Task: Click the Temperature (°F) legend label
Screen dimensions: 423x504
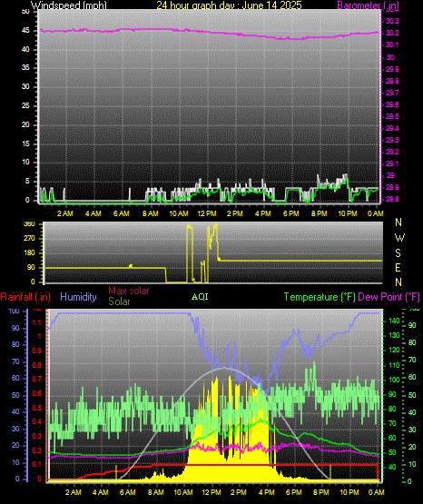Action: pos(320,297)
